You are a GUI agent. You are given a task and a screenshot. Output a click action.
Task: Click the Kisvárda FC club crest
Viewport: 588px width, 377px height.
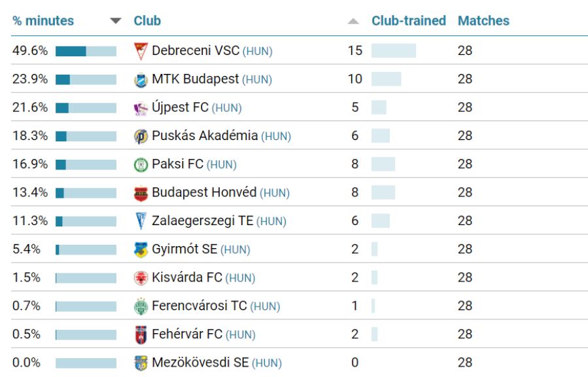141,278
